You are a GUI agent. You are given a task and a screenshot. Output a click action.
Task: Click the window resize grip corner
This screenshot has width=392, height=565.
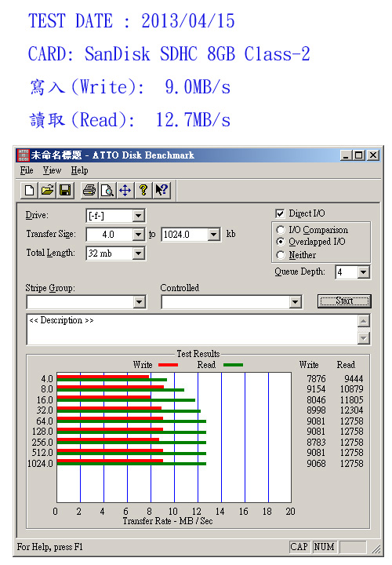click(376, 549)
